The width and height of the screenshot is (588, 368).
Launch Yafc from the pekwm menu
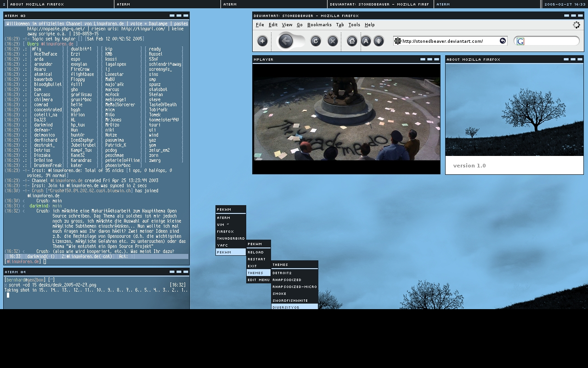point(231,245)
